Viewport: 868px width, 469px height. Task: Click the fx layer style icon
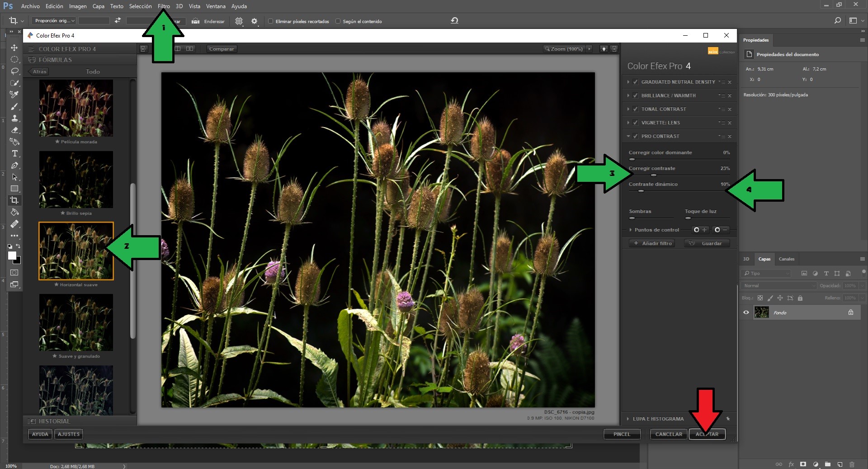pyautogui.click(x=791, y=464)
